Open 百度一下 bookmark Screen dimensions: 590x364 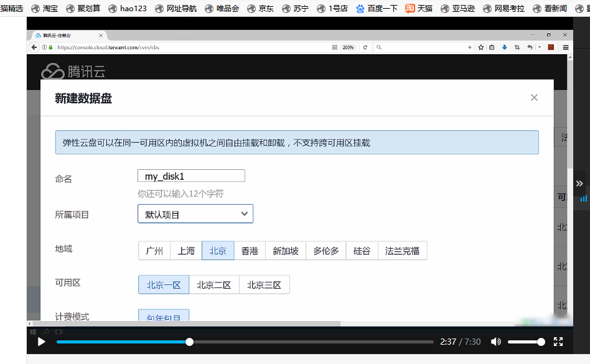point(377,8)
